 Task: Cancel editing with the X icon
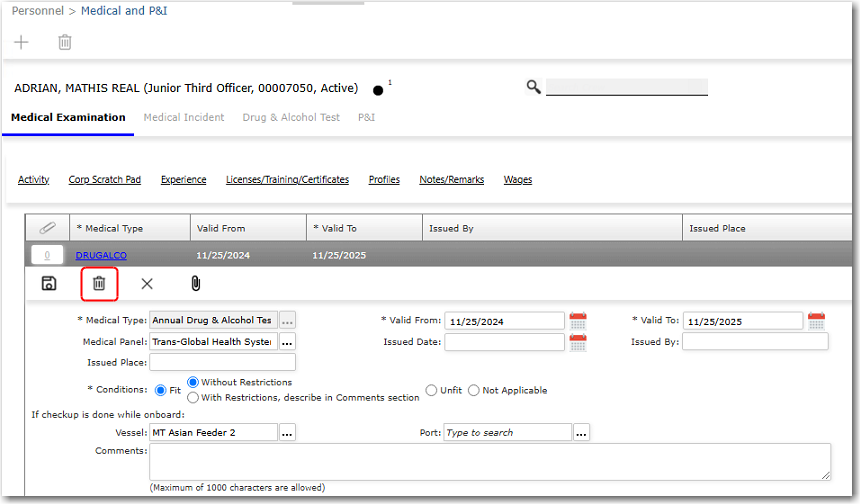[x=147, y=284]
